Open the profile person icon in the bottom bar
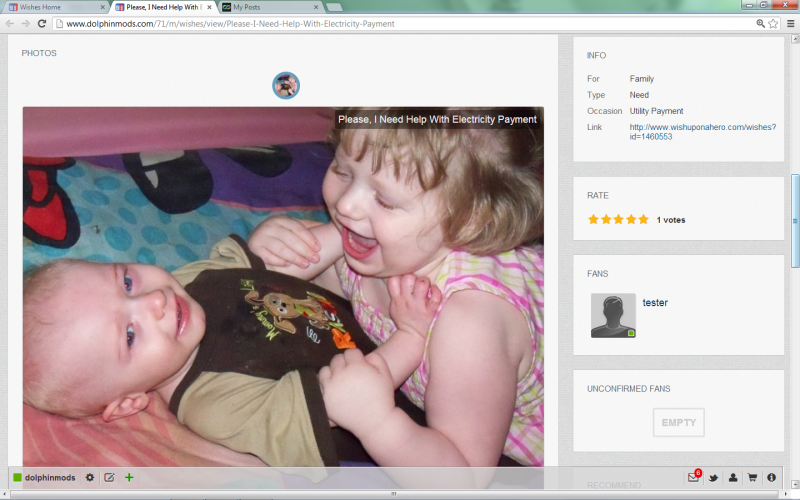 [733, 478]
